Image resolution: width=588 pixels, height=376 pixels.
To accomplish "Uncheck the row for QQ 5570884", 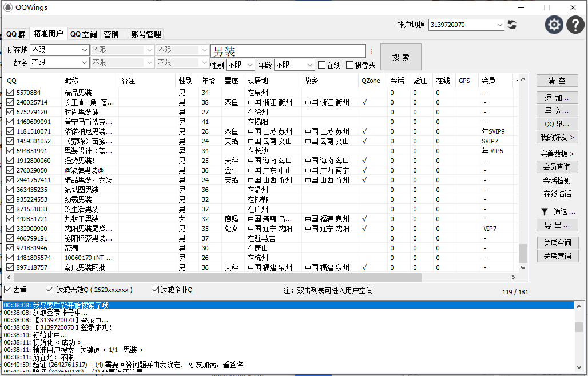I will coord(10,92).
